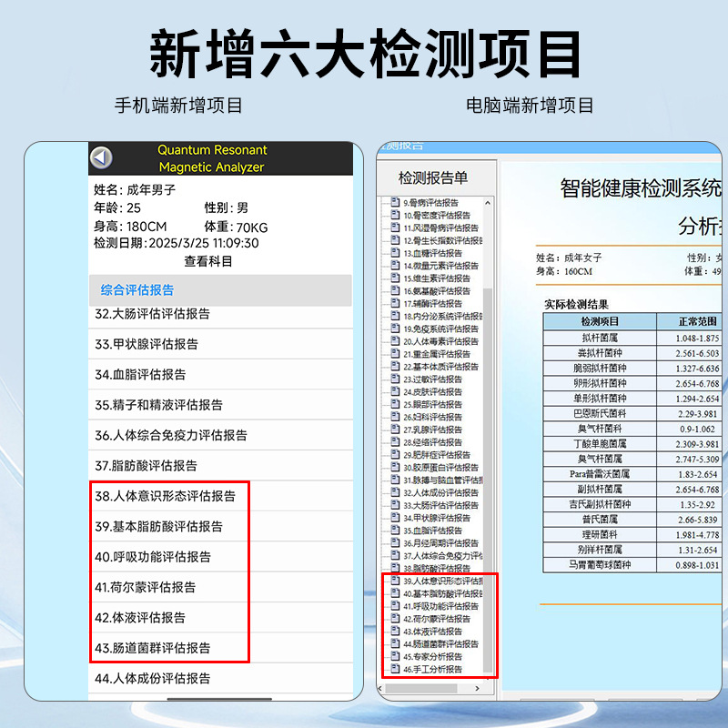Click document icon beside 17.辅酶评估报告
Screen dimensions: 728x728
[x=395, y=303]
